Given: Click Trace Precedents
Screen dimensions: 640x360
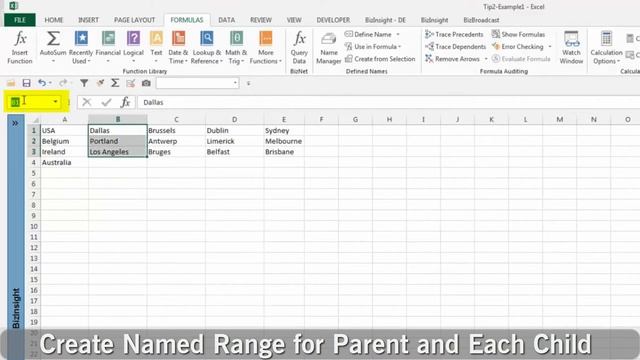Looking at the screenshot, I should click(454, 34).
